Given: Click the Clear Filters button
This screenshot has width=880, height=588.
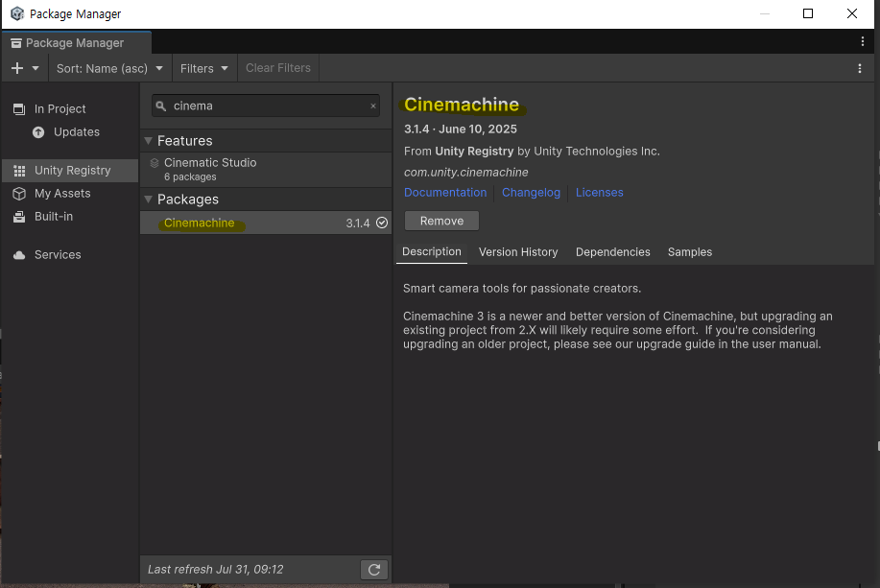Looking at the screenshot, I should [x=277, y=68].
